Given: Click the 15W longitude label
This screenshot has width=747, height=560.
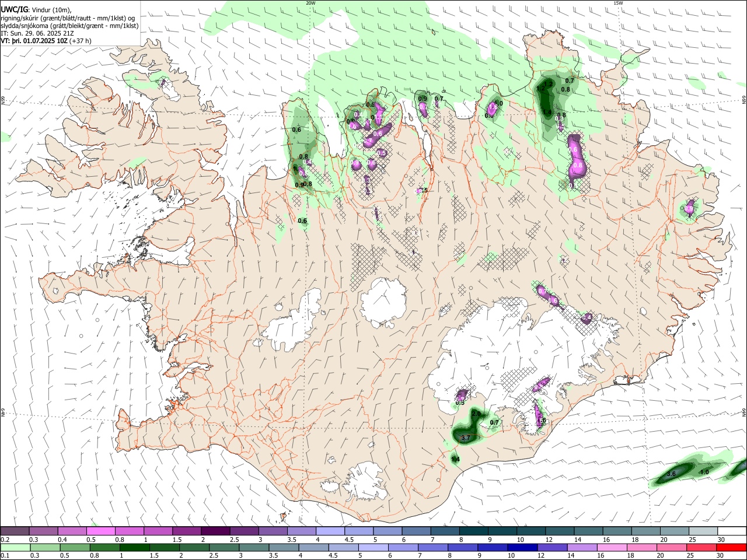Looking at the screenshot, I should (618, 3).
